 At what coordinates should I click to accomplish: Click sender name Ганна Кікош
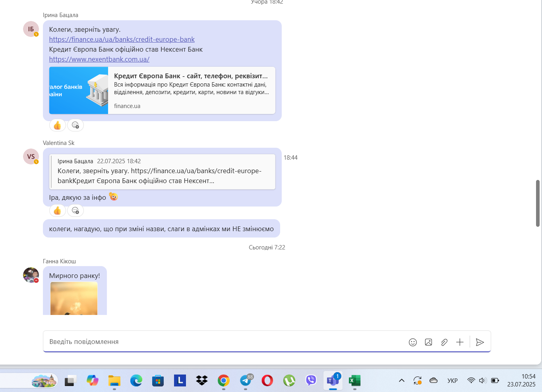tap(60, 261)
